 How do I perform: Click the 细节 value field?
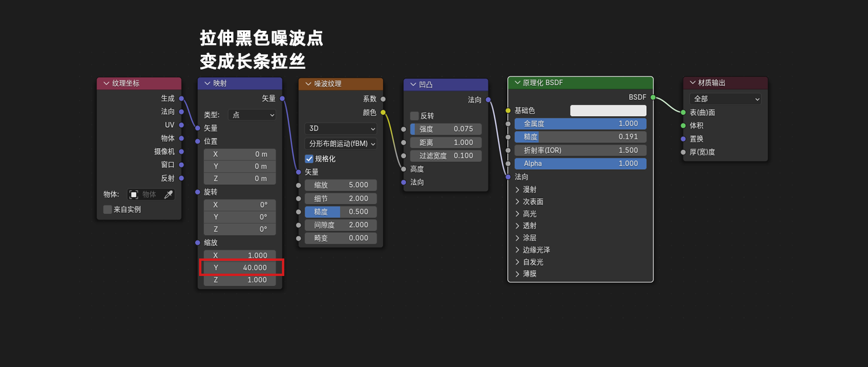click(341, 198)
